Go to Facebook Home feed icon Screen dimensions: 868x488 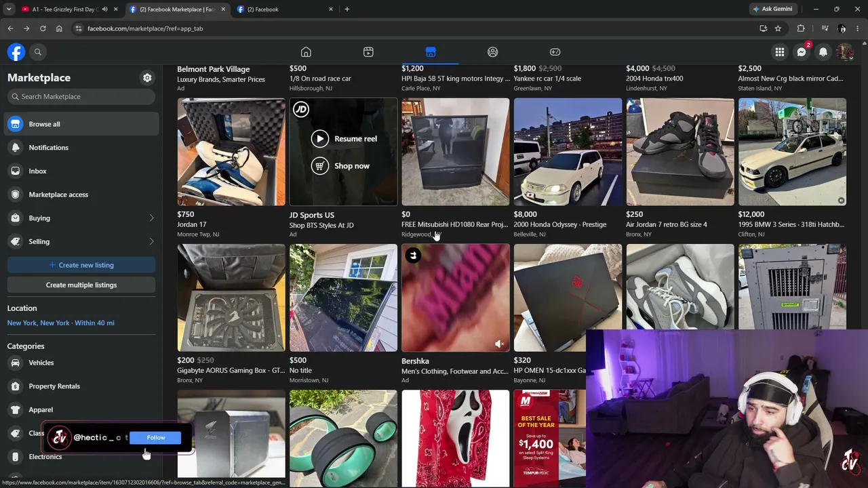[306, 52]
